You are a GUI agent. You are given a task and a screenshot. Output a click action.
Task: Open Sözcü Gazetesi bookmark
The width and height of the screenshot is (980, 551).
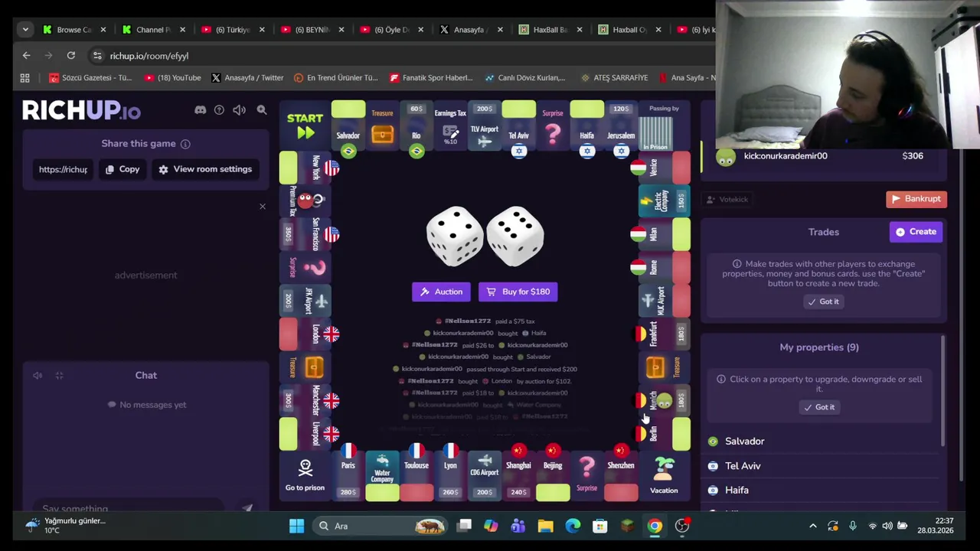pos(90,77)
